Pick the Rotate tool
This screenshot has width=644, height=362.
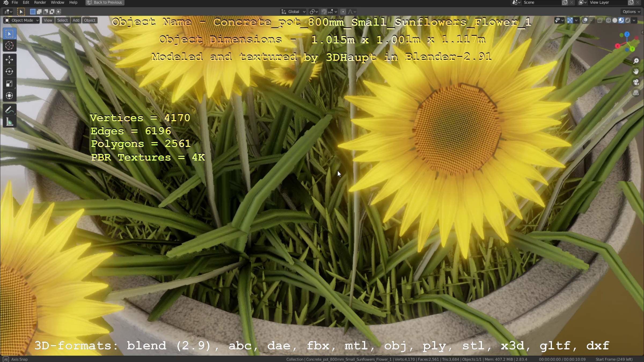[x=9, y=72]
